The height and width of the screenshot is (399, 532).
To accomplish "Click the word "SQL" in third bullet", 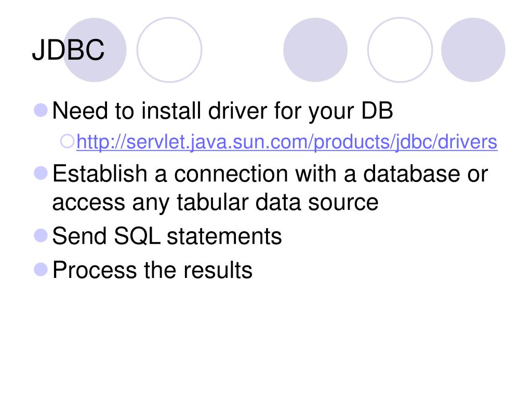I will pyautogui.click(x=137, y=236).
